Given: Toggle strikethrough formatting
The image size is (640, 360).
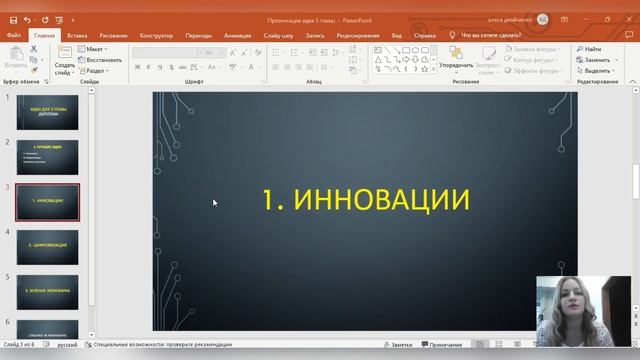Looking at the screenshot, I should pos(182,67).
